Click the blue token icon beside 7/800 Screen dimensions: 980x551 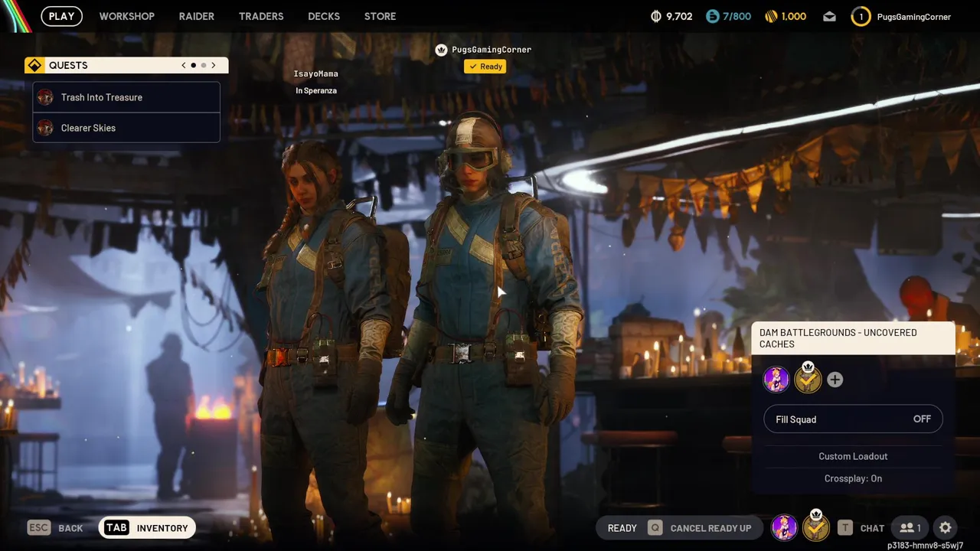pyautogui.click(x=712, y=16)
